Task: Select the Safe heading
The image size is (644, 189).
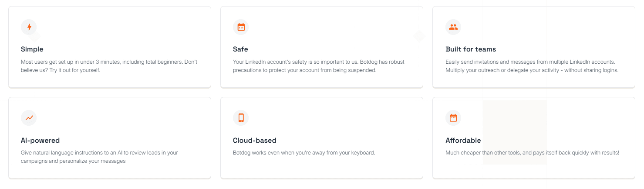Action: pyautogui.click(x=240, y=49)
